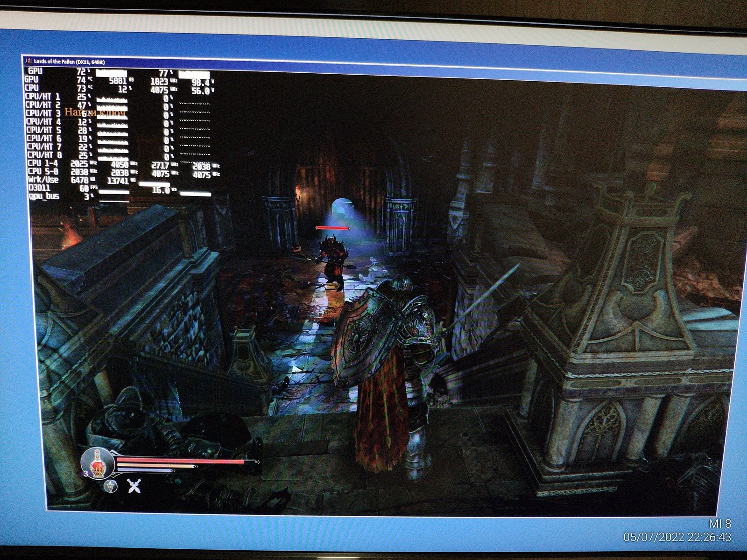The image size is (747, 560).
Task: Click the 'CPU/HT 8' overlay label
Action: point(44,155)
